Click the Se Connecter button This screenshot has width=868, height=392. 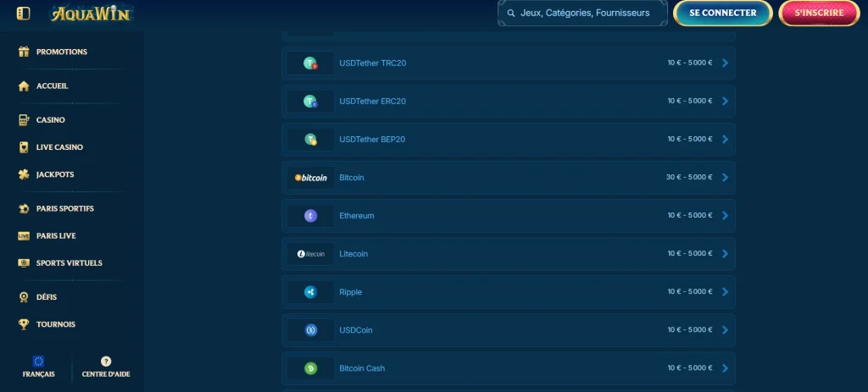[722, 14]
